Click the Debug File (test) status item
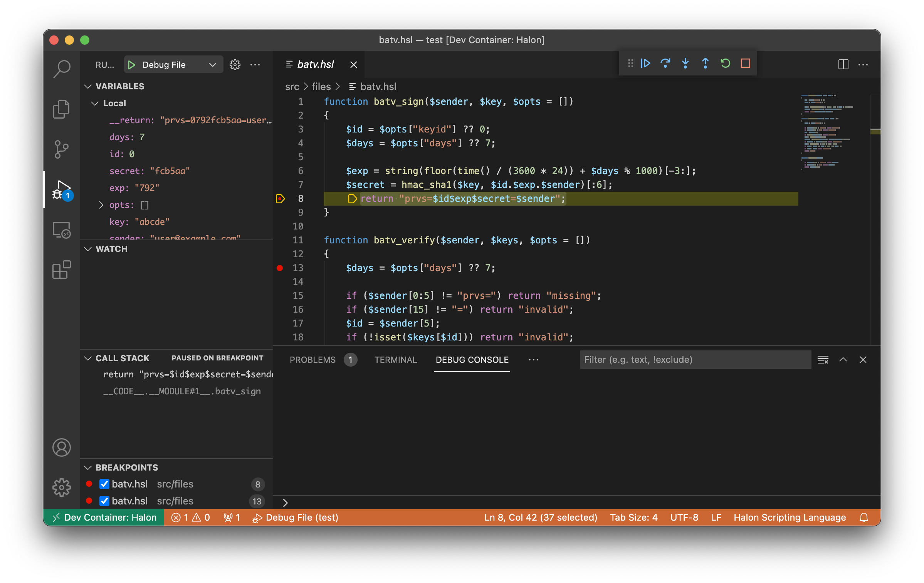The height and width of the screenshot is (583, 924). (x=296, y=518)
